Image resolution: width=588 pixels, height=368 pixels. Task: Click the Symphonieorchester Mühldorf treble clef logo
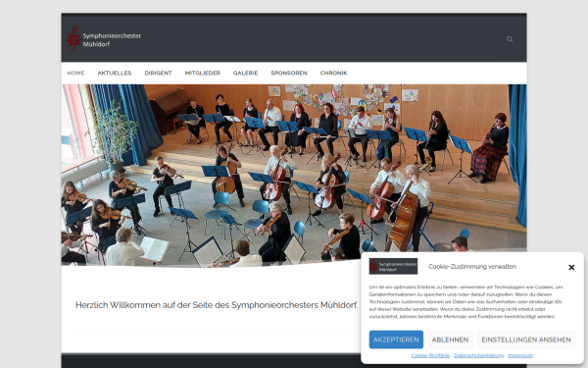pyautogui.click(x=73, y=38)
